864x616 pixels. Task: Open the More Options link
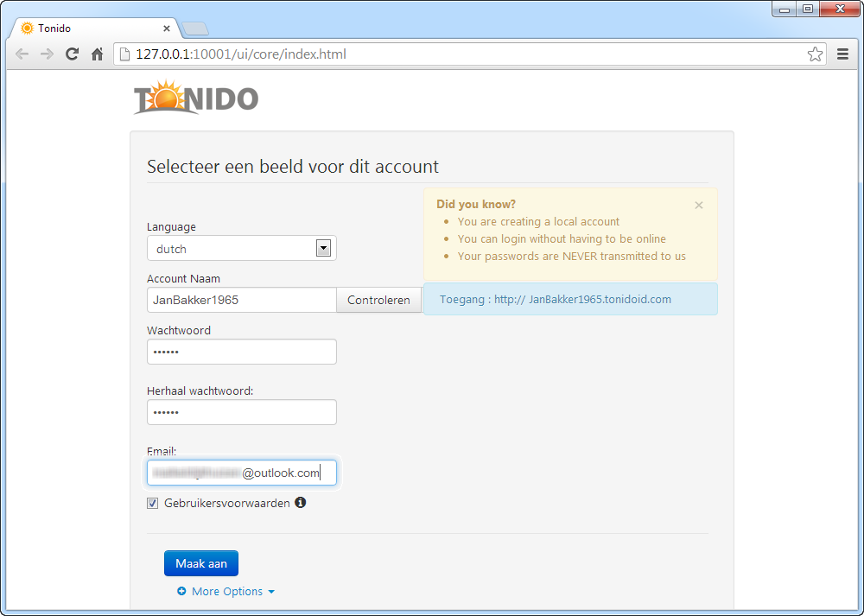(x=227, y=591)
